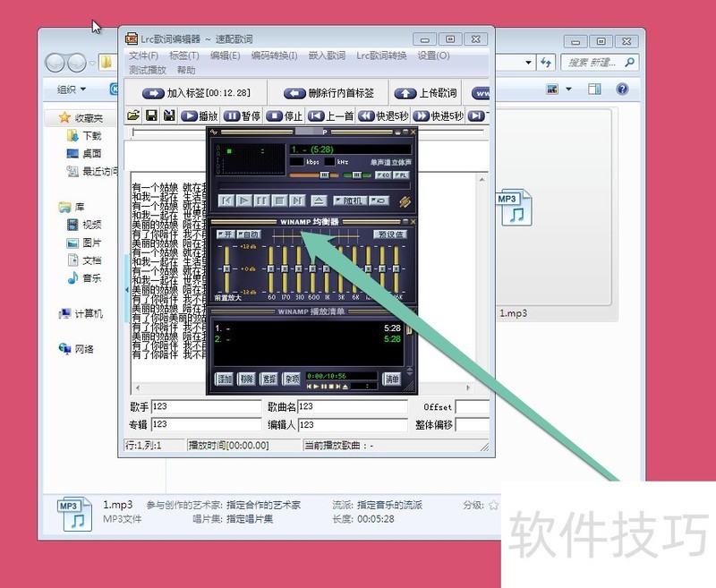Click Explorer preview pane toggle icon

[x=594, y=89]
